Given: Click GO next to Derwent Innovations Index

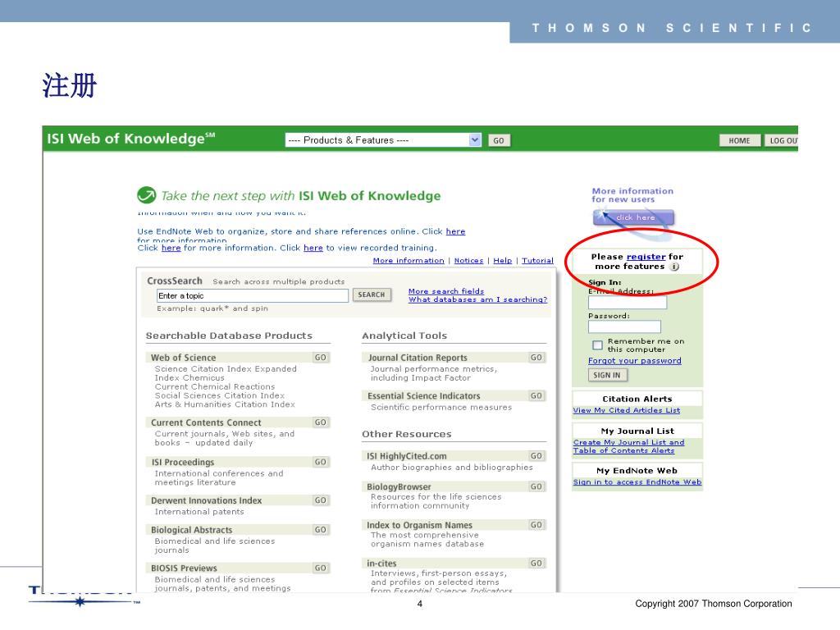Looking at the screenshot, I should tap(321, 500).
